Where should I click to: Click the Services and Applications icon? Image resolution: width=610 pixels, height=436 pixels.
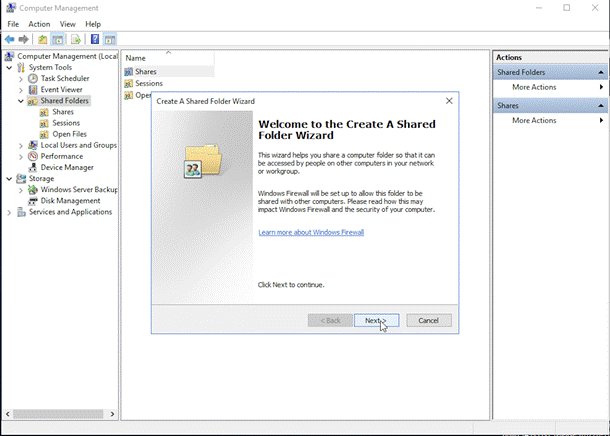(21, 212)
